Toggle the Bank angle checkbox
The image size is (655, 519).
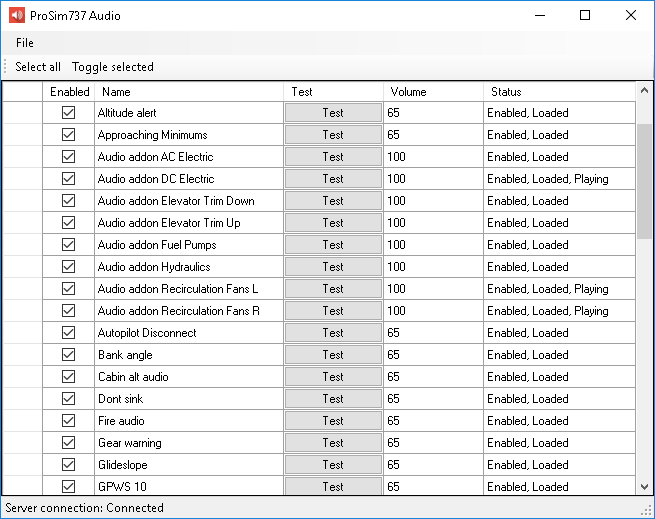[x=69, y=355]
